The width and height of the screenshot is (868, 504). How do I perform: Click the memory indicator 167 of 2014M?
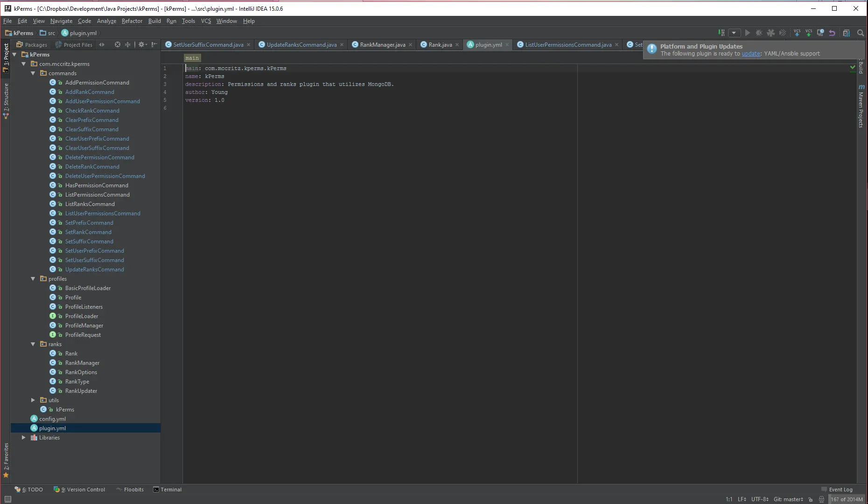coord(847,499)
